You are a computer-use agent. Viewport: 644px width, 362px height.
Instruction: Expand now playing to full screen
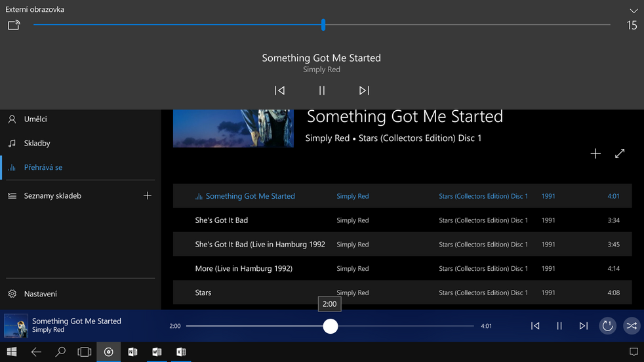[620, 153]
